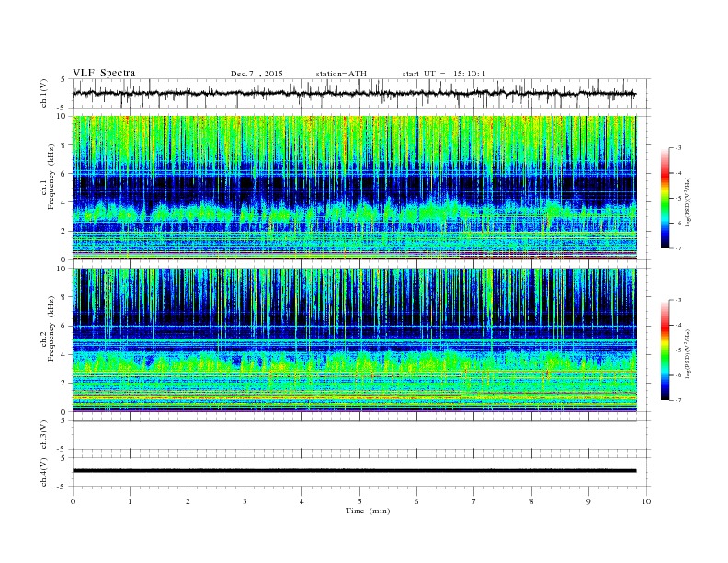Image resolution: width=728 pixels, height=563 pixels.
Task: Click the "4" kHz tick on ch.2 frequency axis
Action: point(64,355)
